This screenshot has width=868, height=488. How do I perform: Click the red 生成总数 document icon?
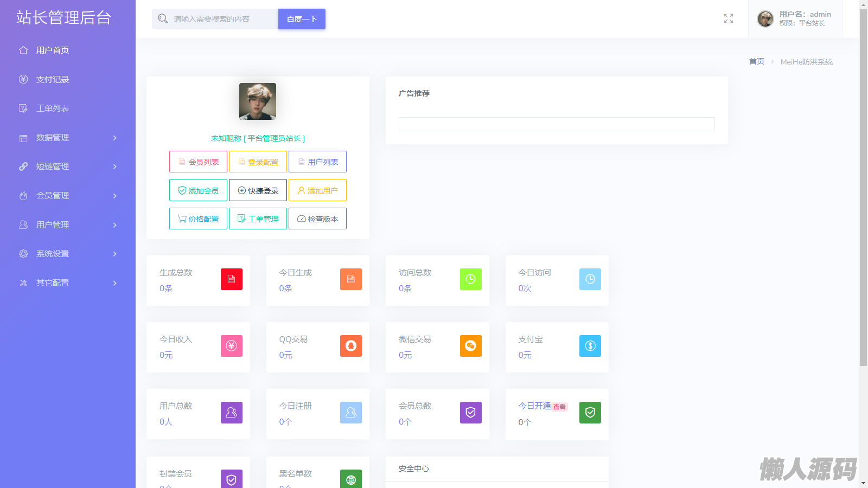pyautogui.click(x=232, y=279)
